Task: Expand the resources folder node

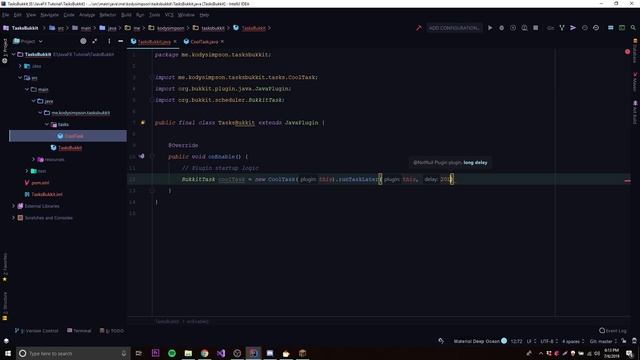Action: point(33,159)
